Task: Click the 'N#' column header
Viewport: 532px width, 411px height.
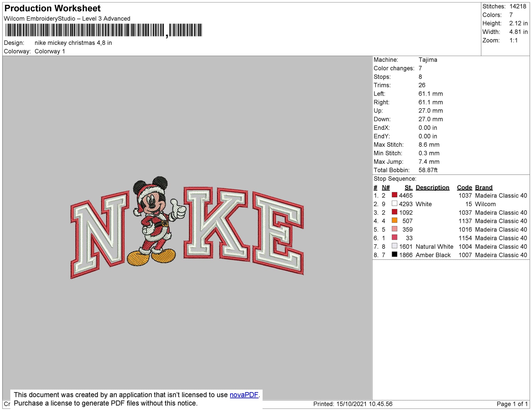Action: point(385,187)
